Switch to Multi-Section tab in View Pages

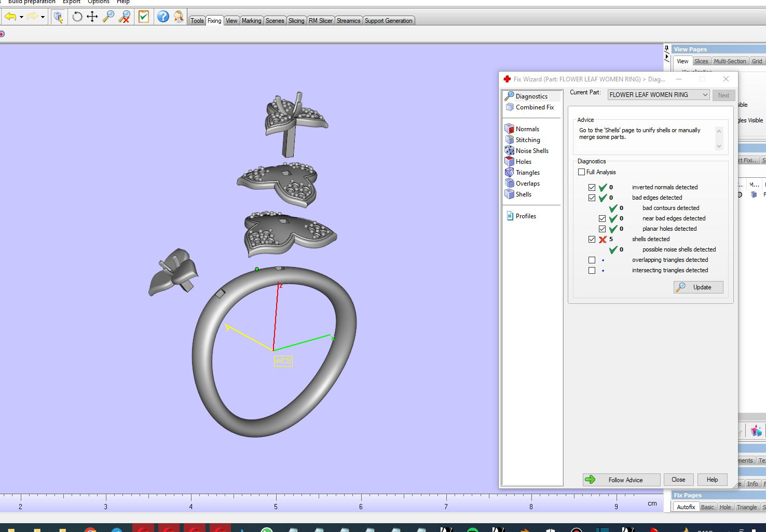click(730, 61)
